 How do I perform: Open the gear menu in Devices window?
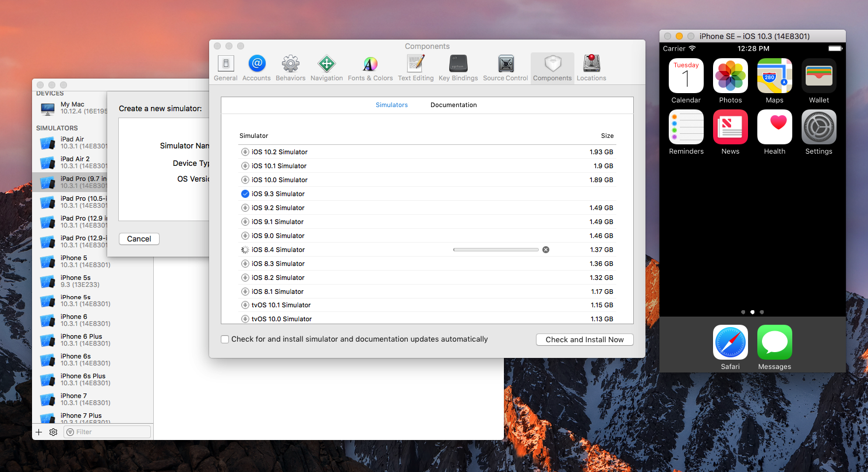coord(53,432)
